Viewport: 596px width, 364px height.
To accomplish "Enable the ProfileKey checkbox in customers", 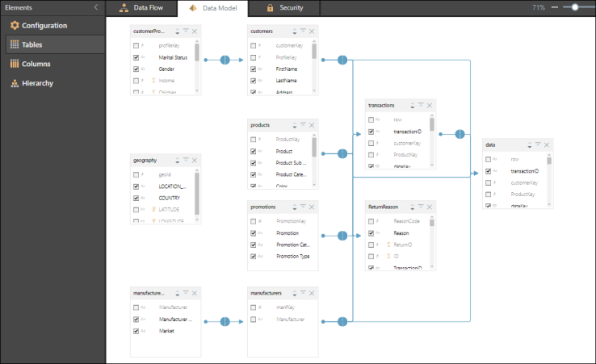I will click(x=254, y=57).
